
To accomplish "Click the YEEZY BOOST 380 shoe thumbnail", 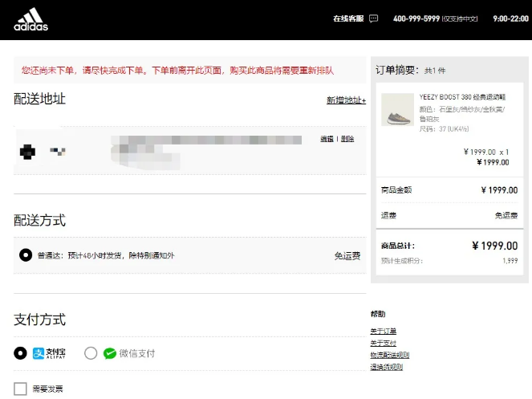I will [397, 110].
